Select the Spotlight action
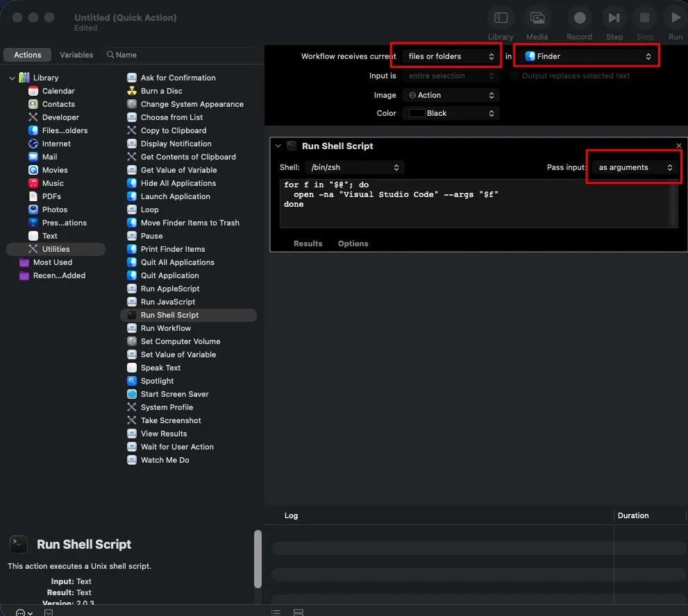The width and height of the screenshot is (688, 616). point(157,381)
